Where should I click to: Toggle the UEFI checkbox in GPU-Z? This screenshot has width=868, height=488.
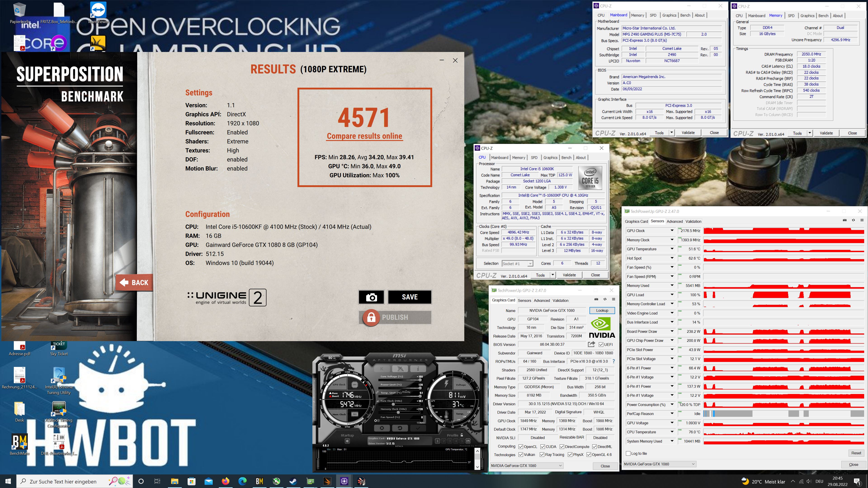click(601, 345)
